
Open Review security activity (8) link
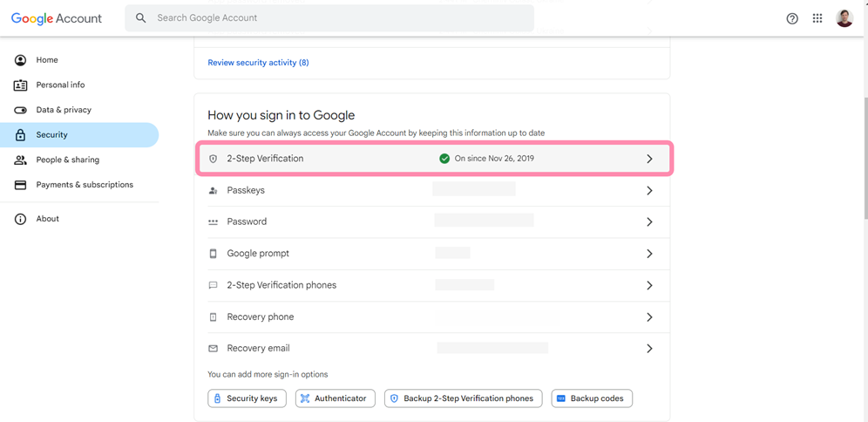(258, 63)
